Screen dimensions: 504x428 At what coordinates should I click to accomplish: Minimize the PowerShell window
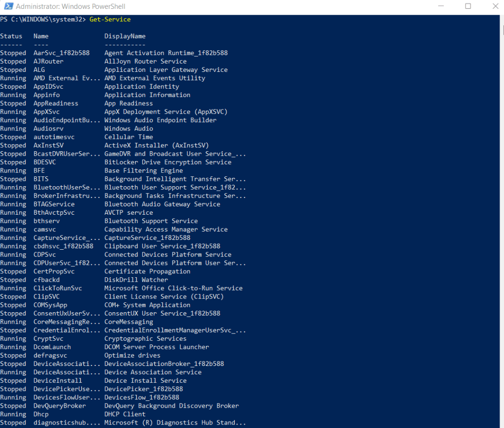click(441, 6)
